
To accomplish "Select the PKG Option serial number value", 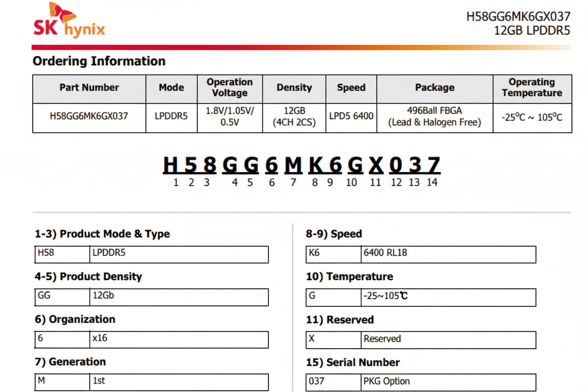I will 386,381.
